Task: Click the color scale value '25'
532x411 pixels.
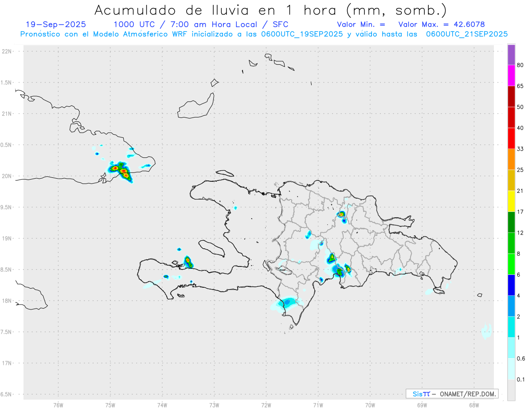Action: point(520,170)
